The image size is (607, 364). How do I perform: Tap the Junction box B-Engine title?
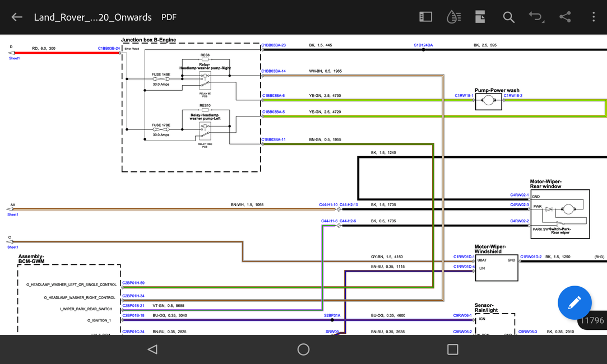pos(149,40)
